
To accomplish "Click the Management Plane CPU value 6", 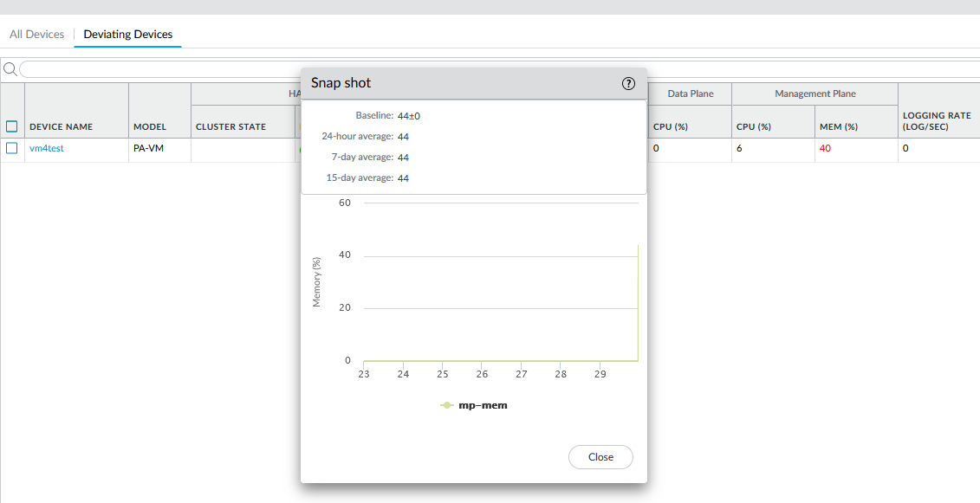I will pos(739,148).
